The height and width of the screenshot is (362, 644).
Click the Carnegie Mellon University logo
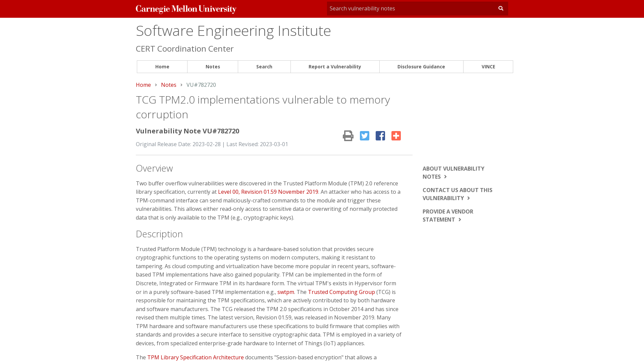[x=186, y=9]
